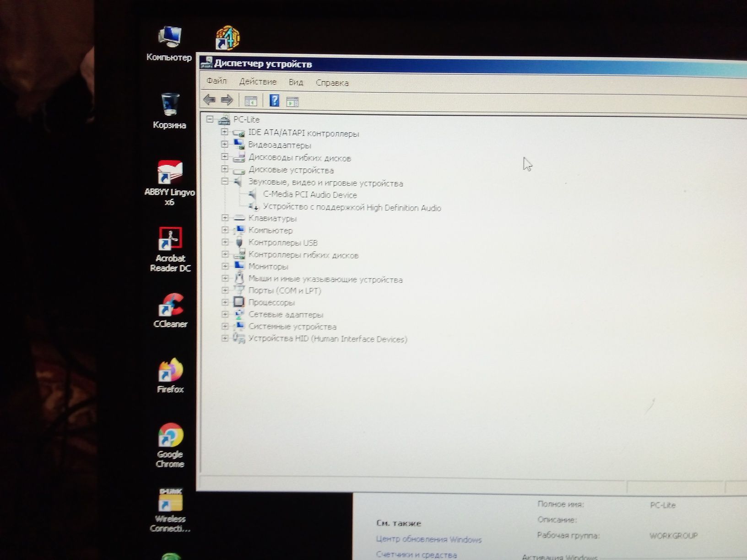747x560 pixels.
Task: Open the Центр обновления Windows link
Action: coord(429,539)
